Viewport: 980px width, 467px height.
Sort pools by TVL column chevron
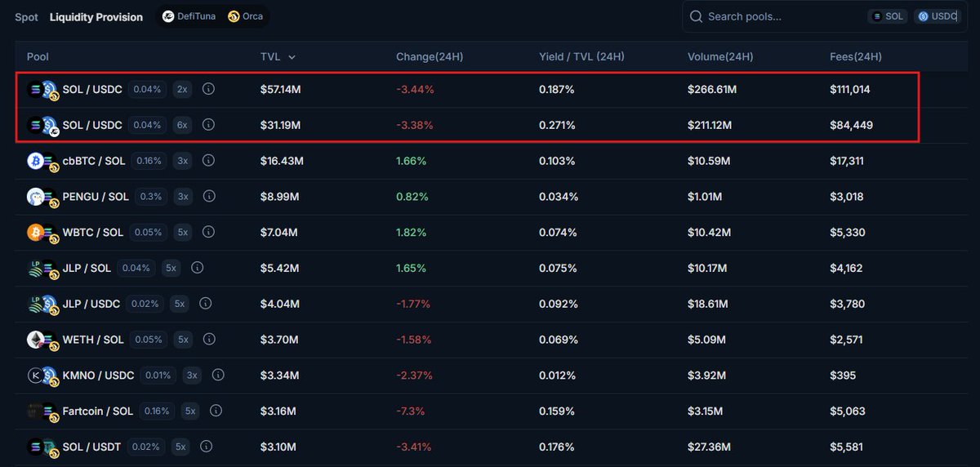[292, 57]
